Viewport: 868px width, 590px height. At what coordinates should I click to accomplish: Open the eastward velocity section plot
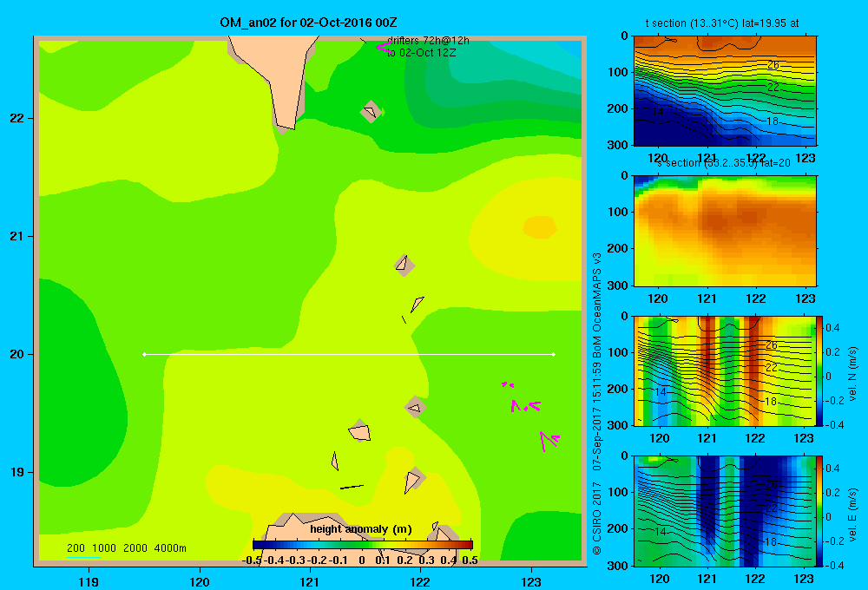[725, 510]
